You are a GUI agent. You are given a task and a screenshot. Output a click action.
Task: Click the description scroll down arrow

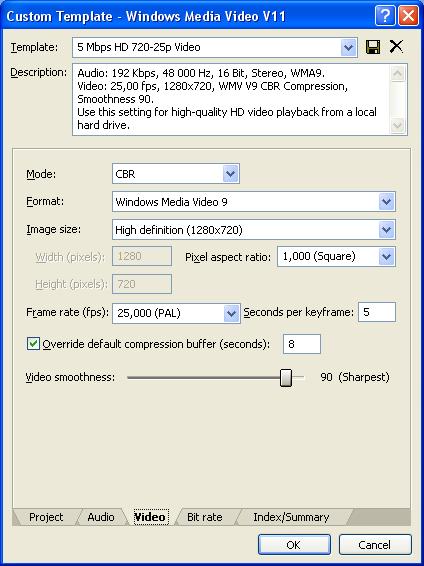click(397, 126)
